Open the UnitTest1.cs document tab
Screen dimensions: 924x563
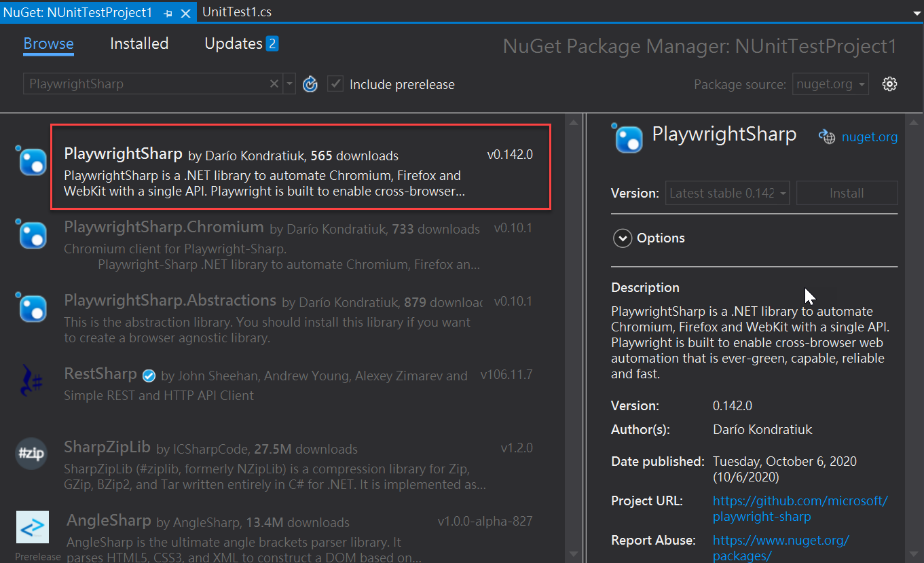[237, 12]
